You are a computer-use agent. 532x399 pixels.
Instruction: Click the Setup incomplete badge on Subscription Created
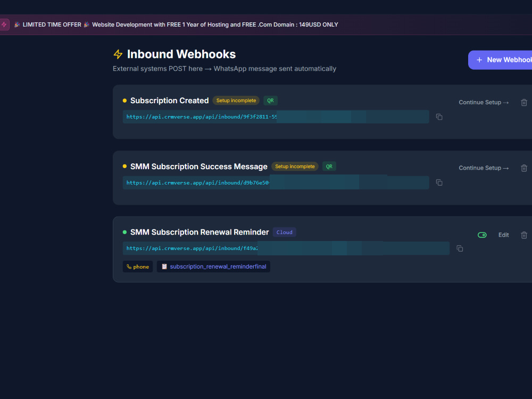[236, 101]
